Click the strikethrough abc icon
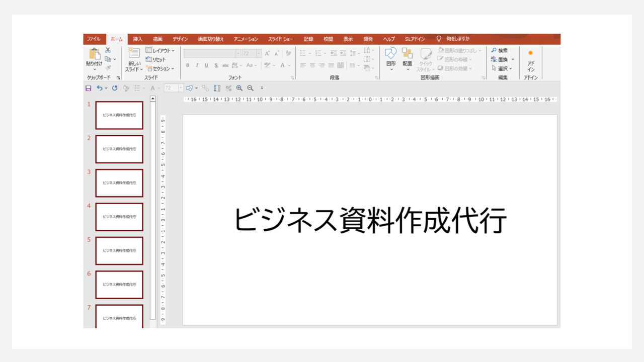The height and width of the screenshot is (362, 644). [225, 65]
